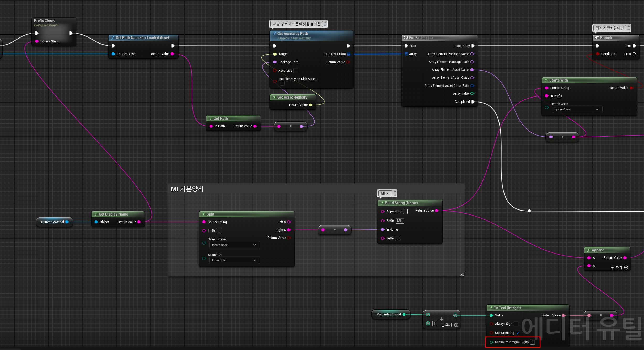Open Search Case dropdown on Starts With node
The width and height of the screenshot is (644, 350).
577,110
